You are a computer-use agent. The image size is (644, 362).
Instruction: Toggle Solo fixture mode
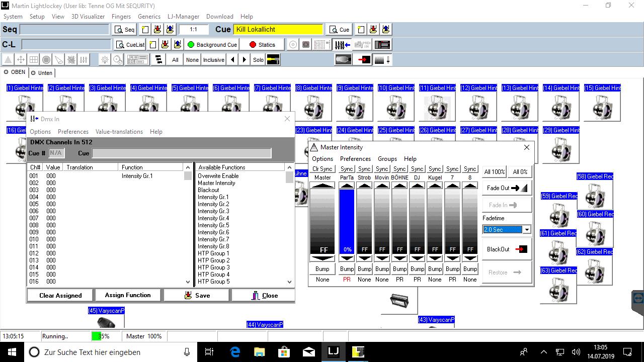coord(258,60)
